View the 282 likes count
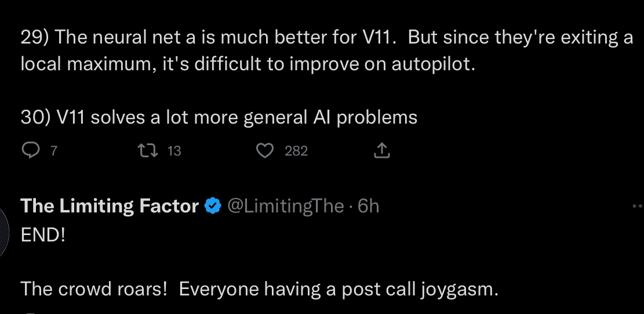Viewport: 644px width, 314px height. click(x=296, y=151)
